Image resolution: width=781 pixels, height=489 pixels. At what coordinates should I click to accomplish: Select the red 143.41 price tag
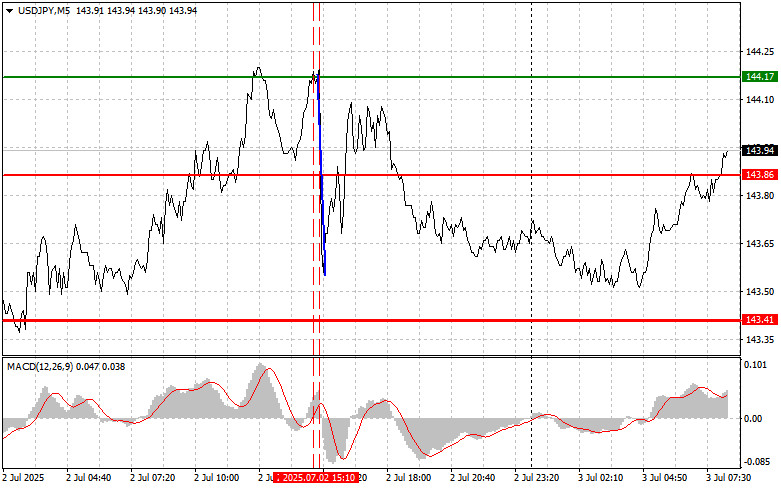coord(760,320)
